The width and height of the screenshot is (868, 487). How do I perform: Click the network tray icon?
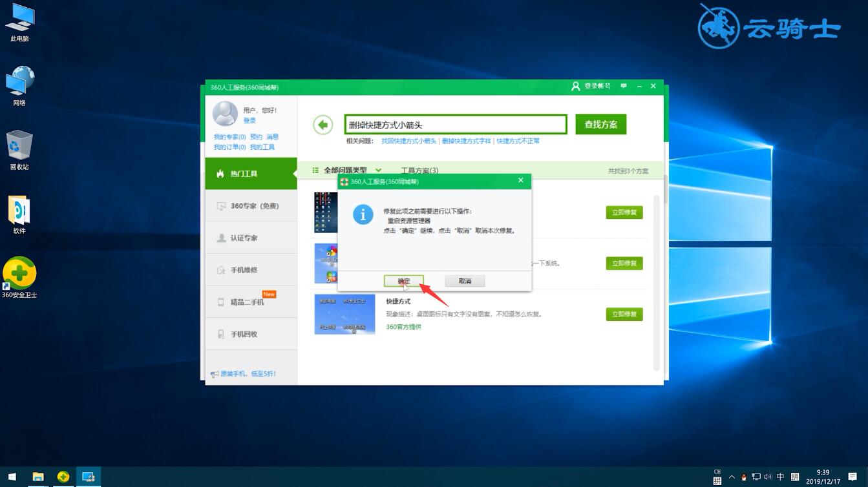tap(756, 477)
